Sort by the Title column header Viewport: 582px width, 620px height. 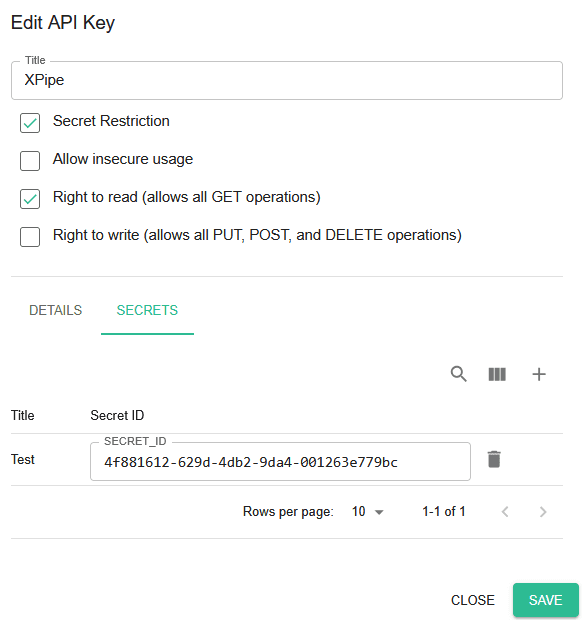[x=23, y=415]
